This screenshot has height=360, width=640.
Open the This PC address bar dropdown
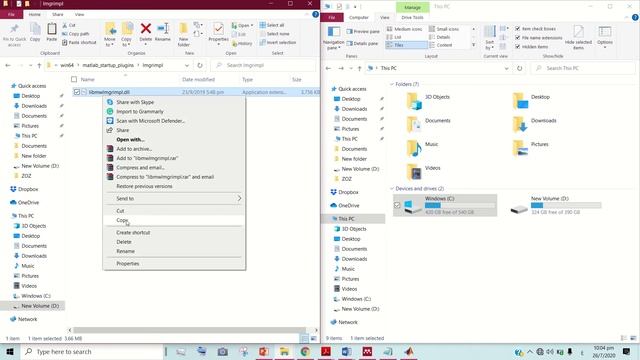point(507,68)
